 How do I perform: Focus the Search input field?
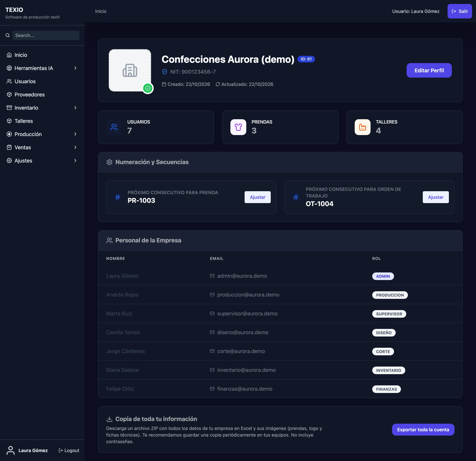(46, 35)
